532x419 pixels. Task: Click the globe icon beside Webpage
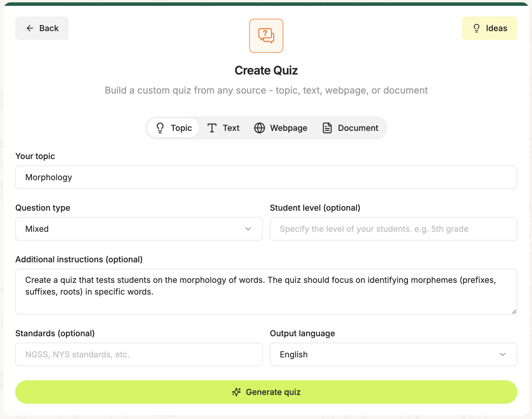tap(260, 128)
